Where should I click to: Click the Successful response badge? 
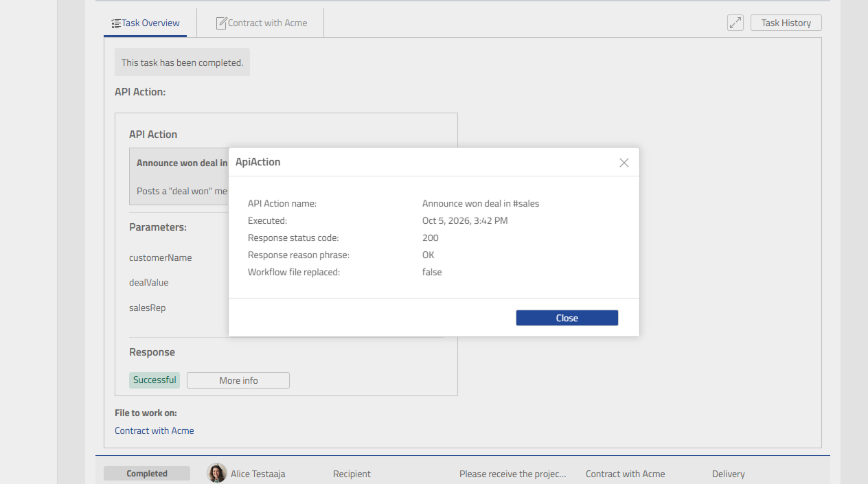[x=155, y=380]
